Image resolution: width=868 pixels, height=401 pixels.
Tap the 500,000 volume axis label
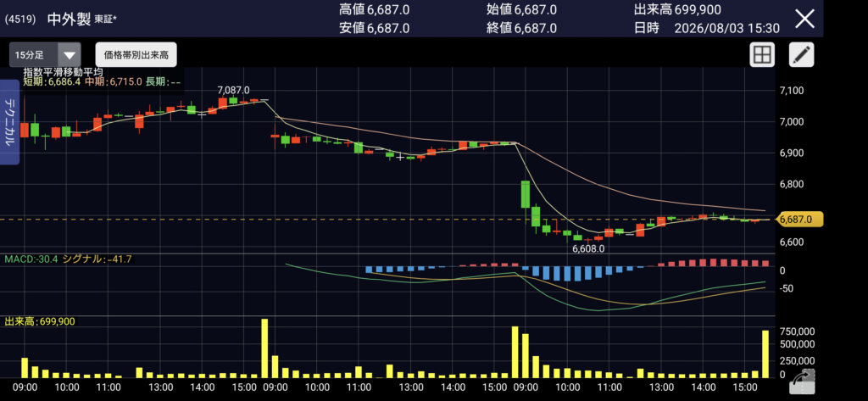pyautogui.click(x=797, y=344)
